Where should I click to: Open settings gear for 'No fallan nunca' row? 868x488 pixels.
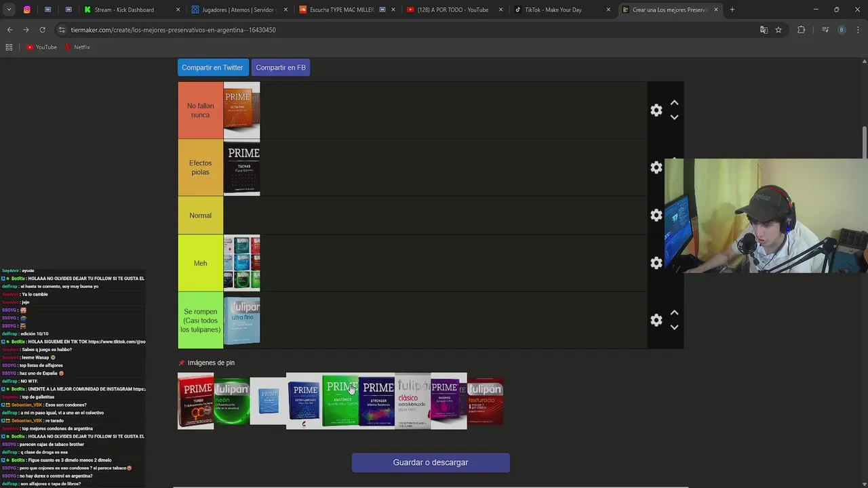[656, 110]
